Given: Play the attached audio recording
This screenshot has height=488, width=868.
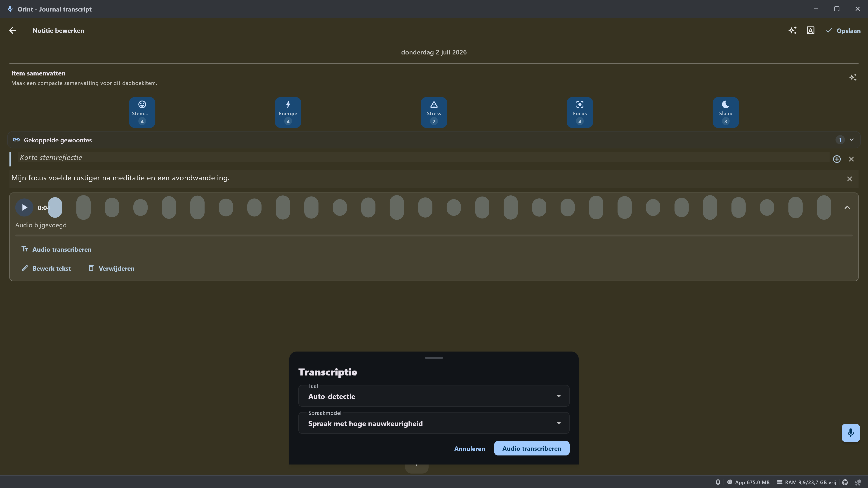Looking at the screenshot, I should pos(24,207).
